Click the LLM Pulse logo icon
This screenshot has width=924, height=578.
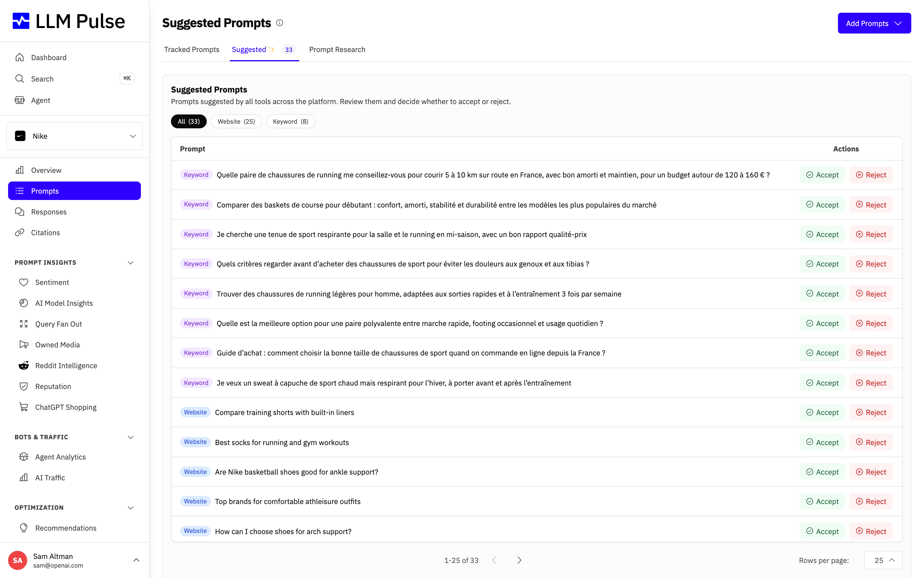(21, 21)
